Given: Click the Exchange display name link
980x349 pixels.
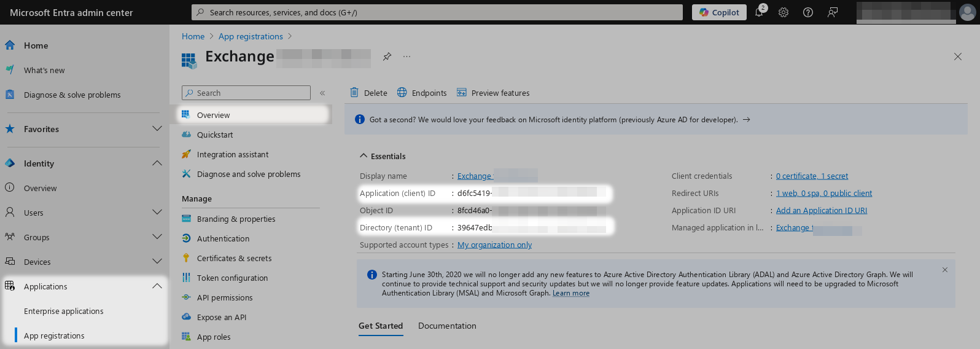Looking at the screenshot, I should click(x=474, y=176).
